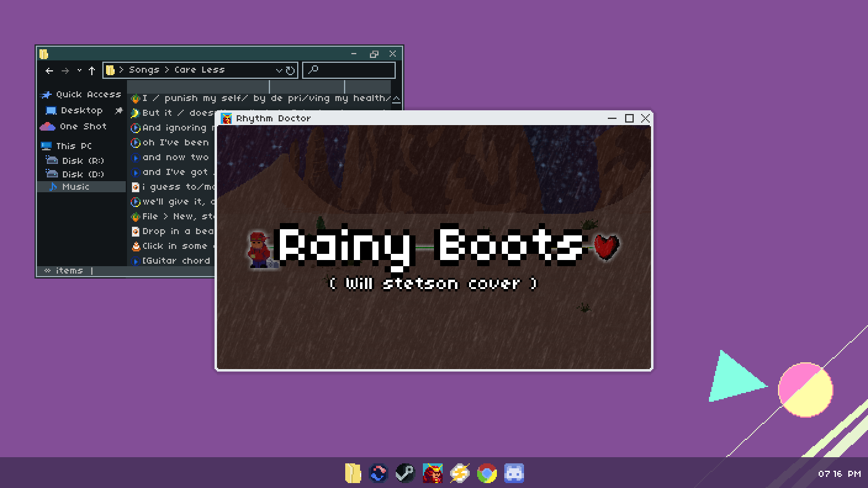The width and height of the screenshot is (868, 488).
Task: Open the recent locations dropdown arrow
Action: [79, 71]
